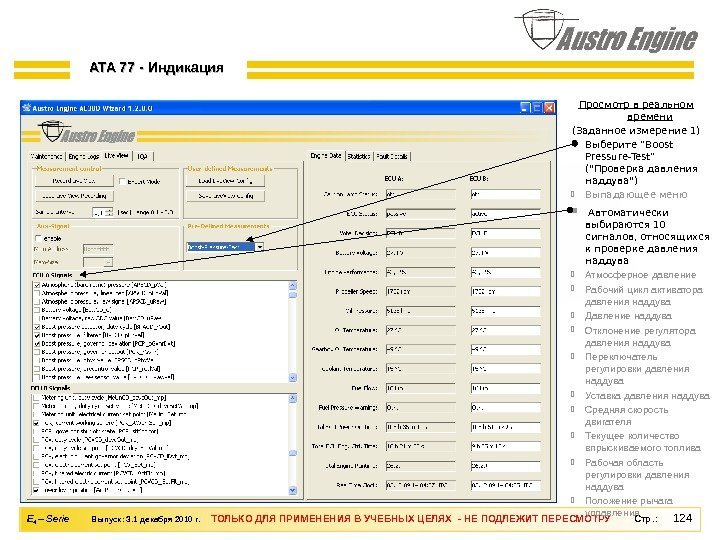Close the Austro Engine Wizard window

point(549,108)
